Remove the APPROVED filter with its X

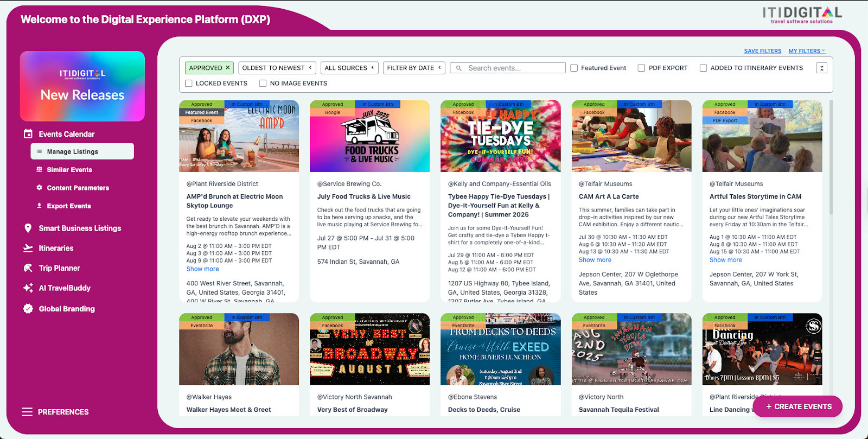[x=228, y=68]
